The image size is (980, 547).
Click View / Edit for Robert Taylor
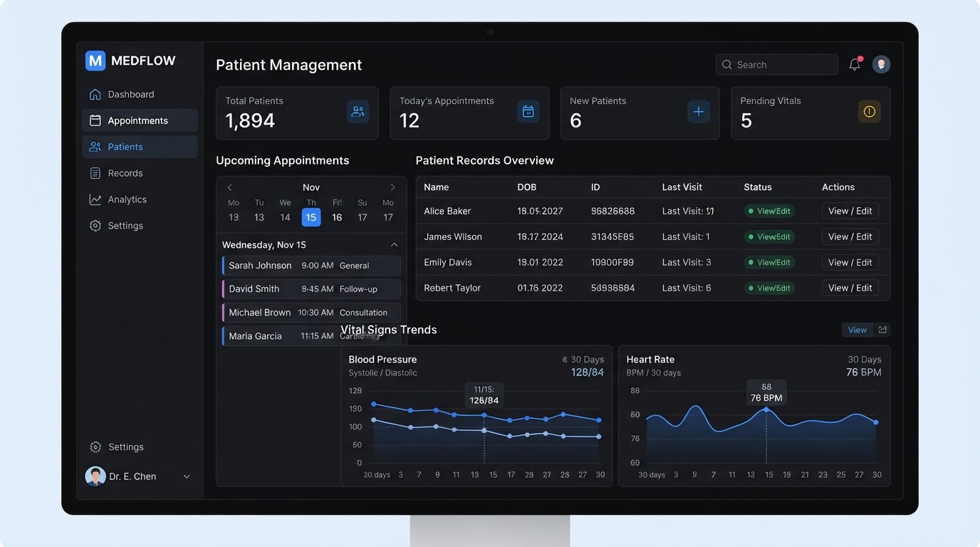(x=850, y=288)
